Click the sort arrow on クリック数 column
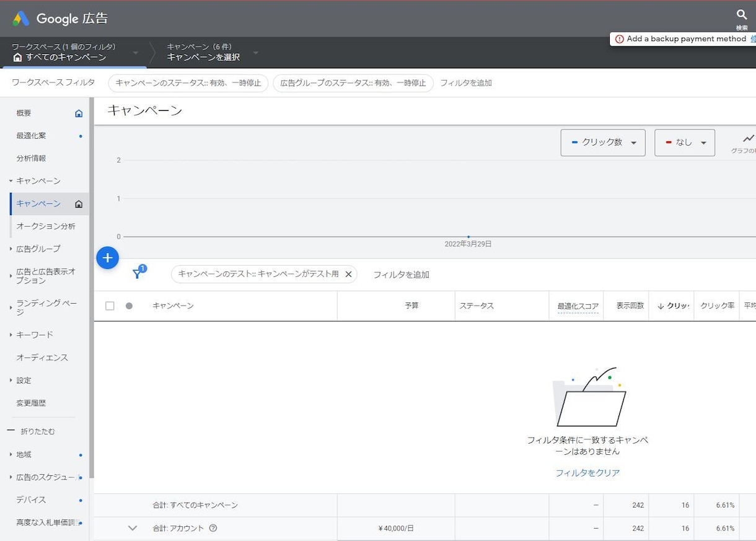 coord(661,306)
